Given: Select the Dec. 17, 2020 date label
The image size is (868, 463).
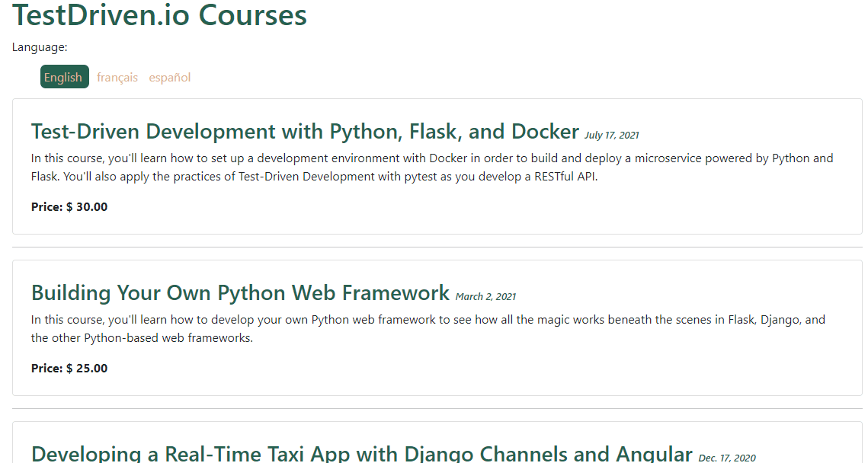Looking at the screenshot, I should tap(727, 457).
